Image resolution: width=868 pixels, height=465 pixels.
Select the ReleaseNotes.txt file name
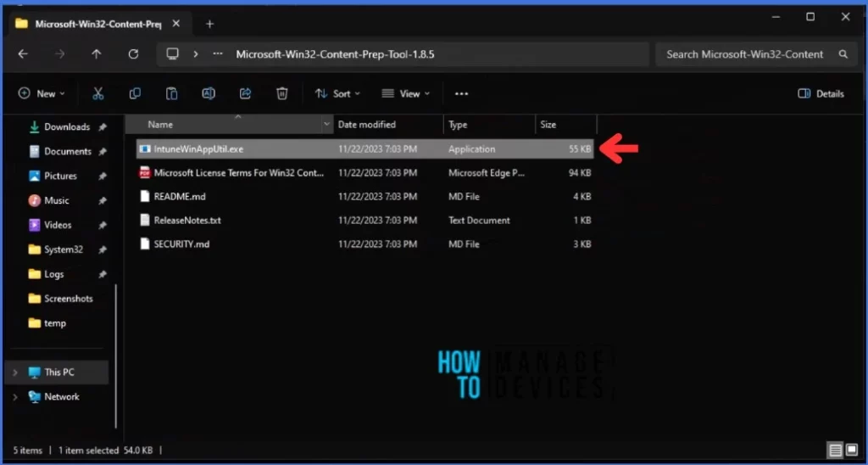187,220
